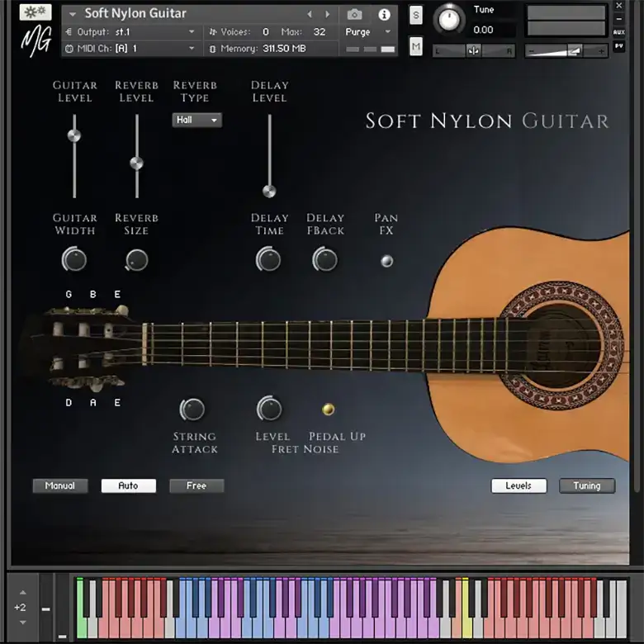Toggle the PV button
Viewport: 644px width, 644px height.
click(618, 45)
